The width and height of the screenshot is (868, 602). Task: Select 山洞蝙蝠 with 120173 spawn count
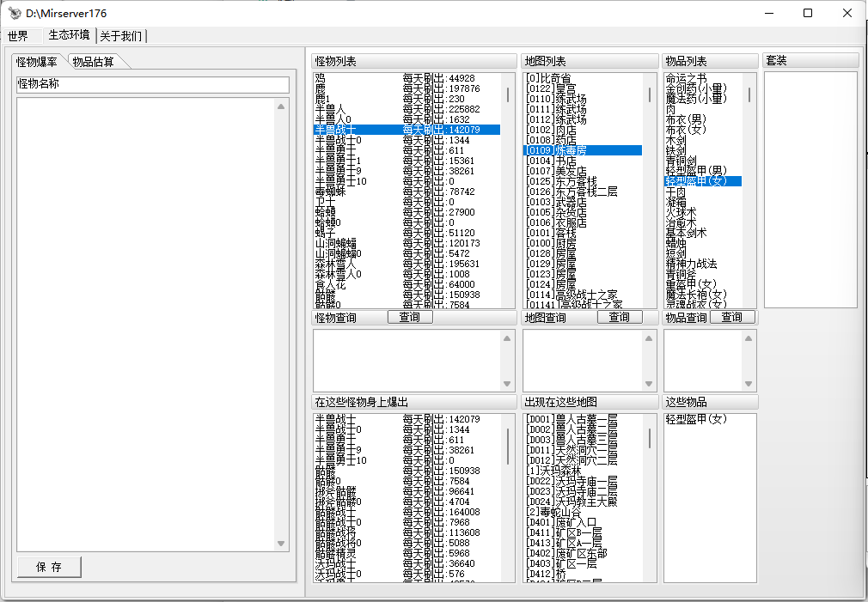[406, 243]
